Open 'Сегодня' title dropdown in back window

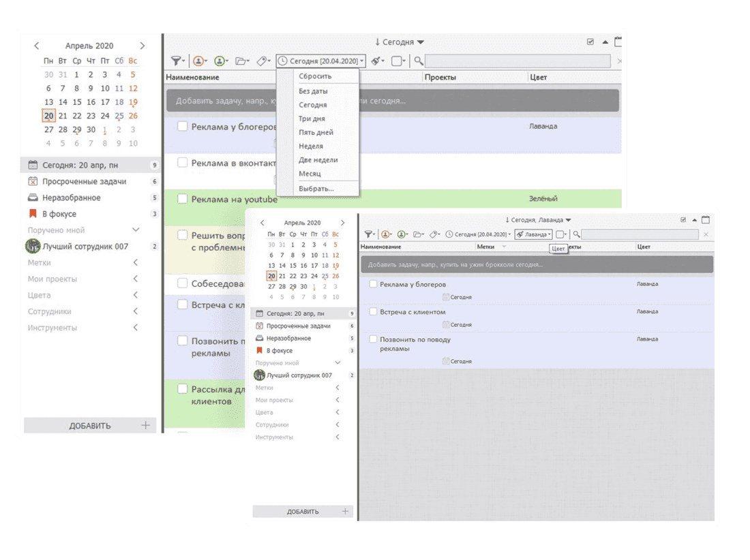[400, 42]
